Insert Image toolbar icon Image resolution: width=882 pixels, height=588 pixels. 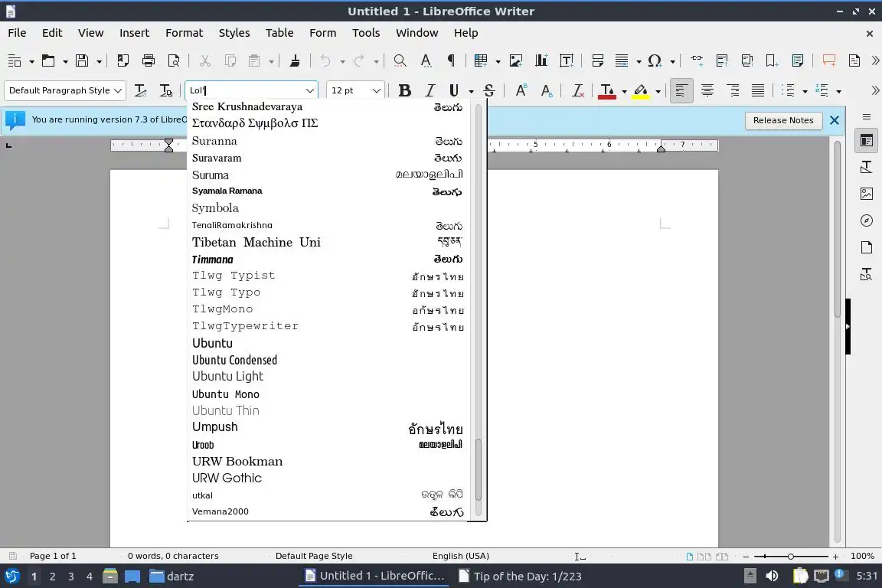pos(516,60)
